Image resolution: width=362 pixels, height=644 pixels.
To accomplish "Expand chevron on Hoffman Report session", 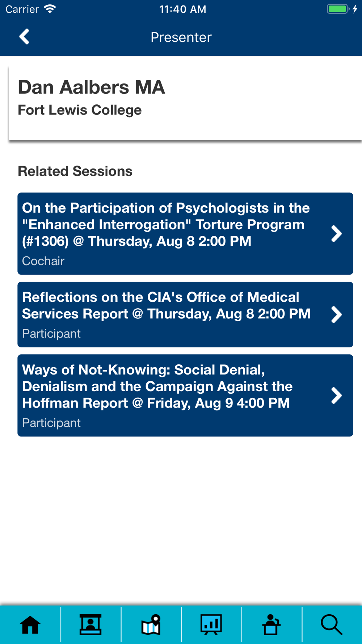I will [336, 396].
